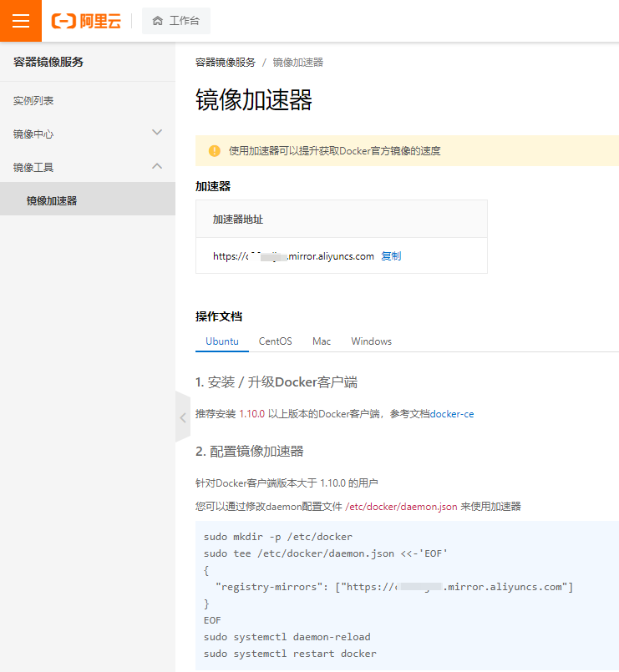Collapse sidebar with the left-arrow handle
This screenshot has width=619, height=672.
coord(183,417)
